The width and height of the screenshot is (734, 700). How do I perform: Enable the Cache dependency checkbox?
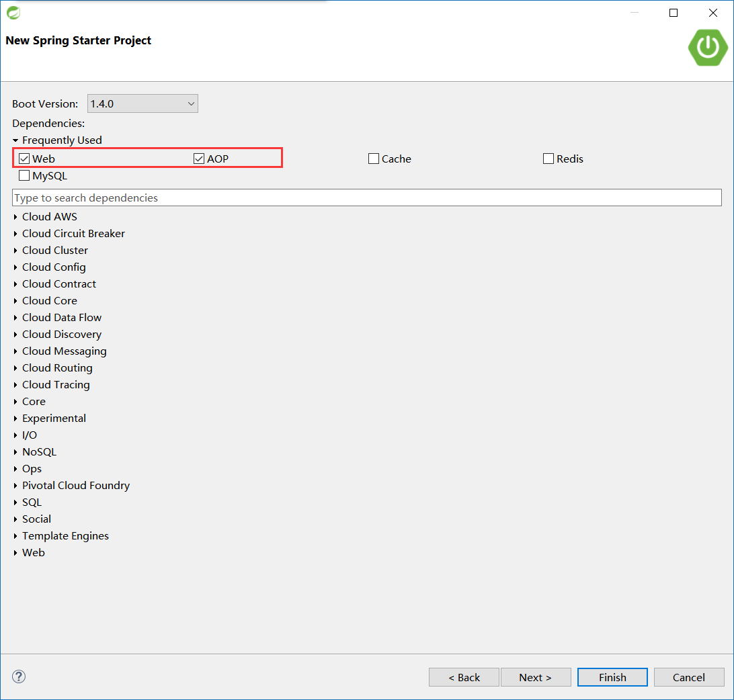click(374, 159)
